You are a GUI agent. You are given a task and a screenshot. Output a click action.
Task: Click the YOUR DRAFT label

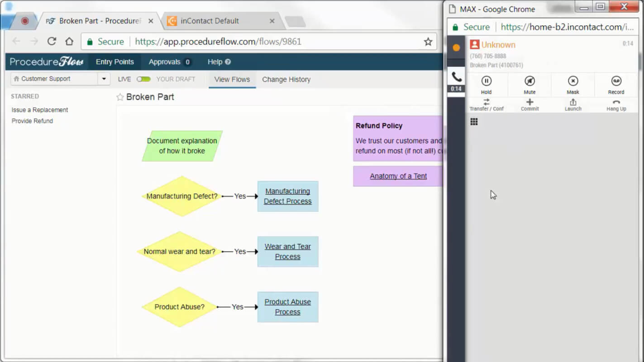176,79
